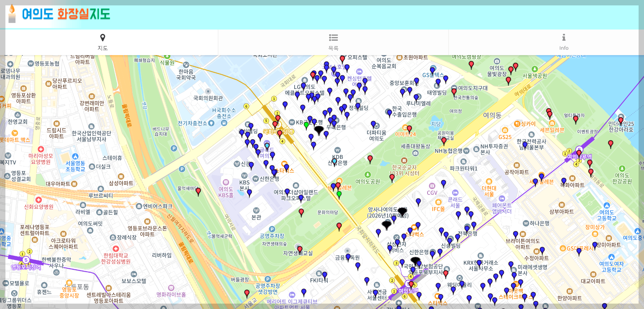Click blue marker on GS칼텍스
The height and width of the screenshot is (309, 644).
tap(432, 70)
